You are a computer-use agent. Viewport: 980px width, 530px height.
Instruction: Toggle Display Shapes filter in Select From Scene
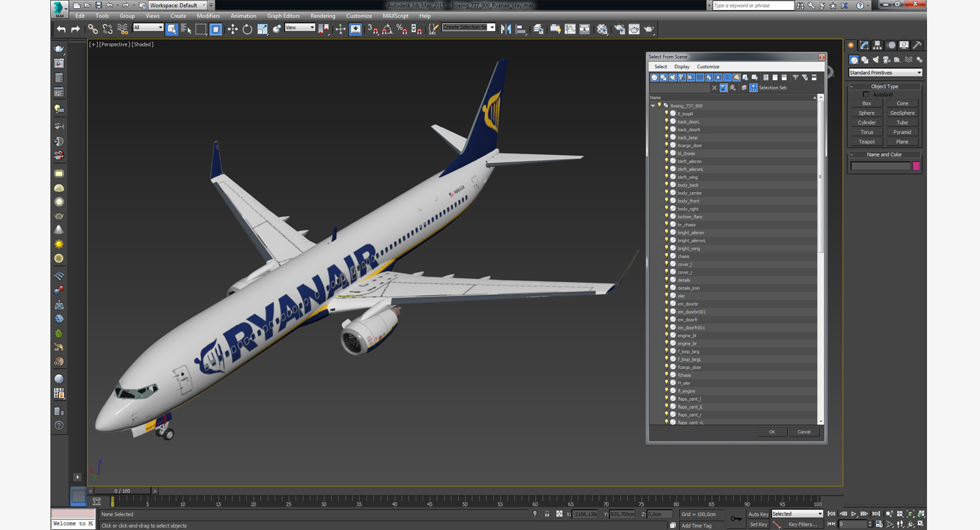pyautogui.click(x=663, y=78)
